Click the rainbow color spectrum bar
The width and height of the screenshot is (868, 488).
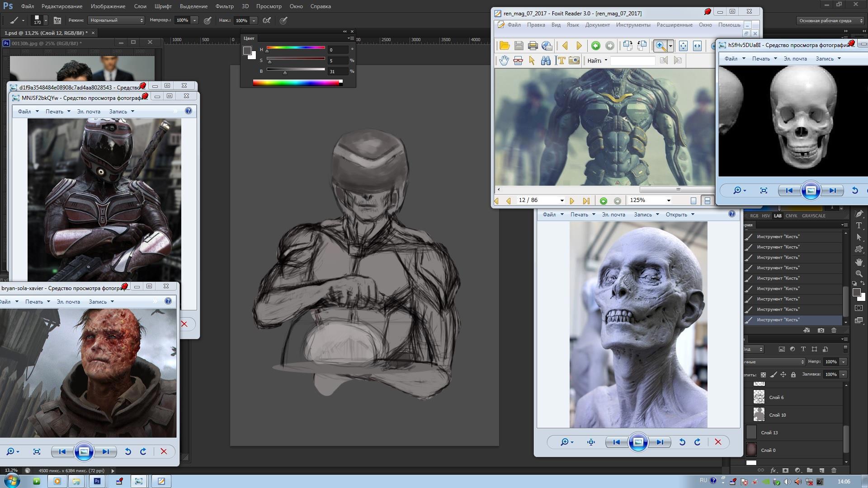point(296,83)
